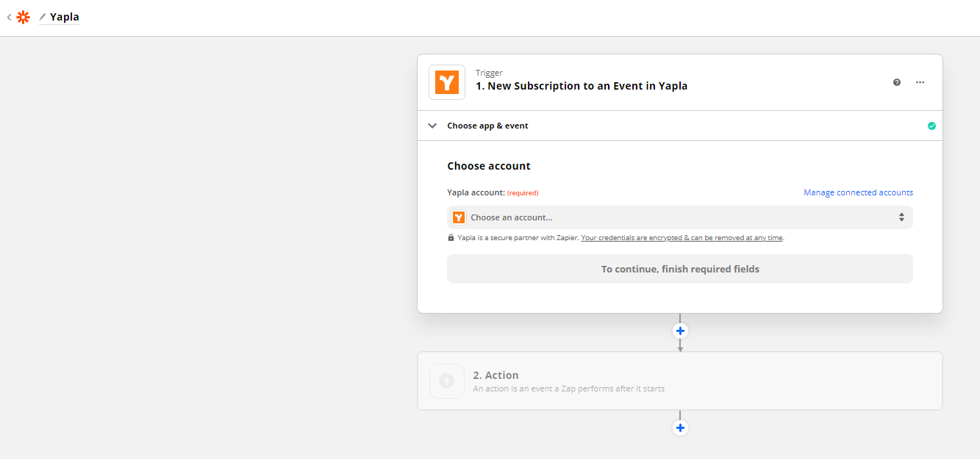Click the back arrow to leave the editor
Viewport: 980px width, 459px height.
coord(8,16)
